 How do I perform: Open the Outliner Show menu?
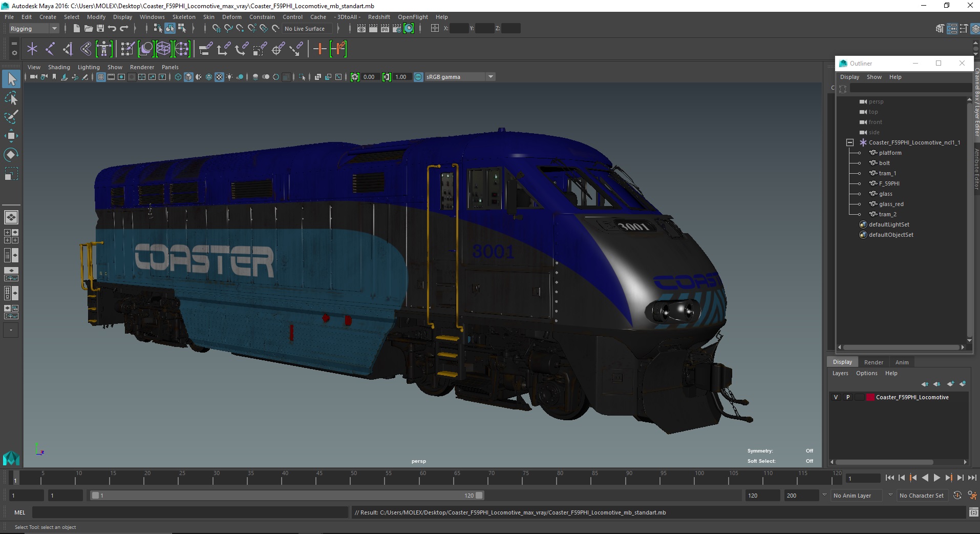tap(874, 77)
